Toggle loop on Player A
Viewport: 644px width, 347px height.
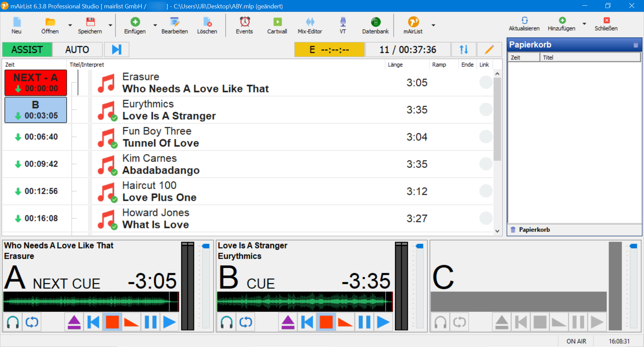click(x=32, y=322)
